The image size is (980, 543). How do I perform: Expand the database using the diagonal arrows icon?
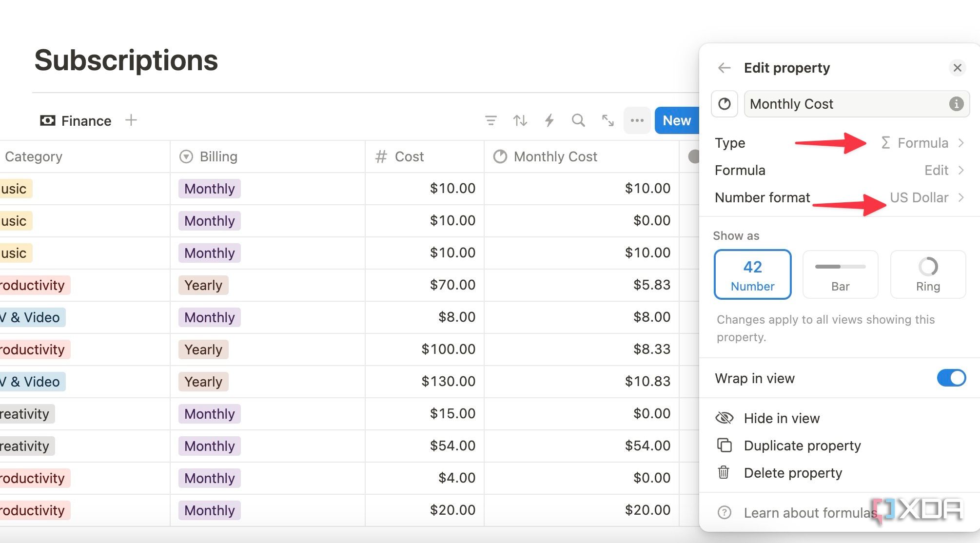coord(608,120)
